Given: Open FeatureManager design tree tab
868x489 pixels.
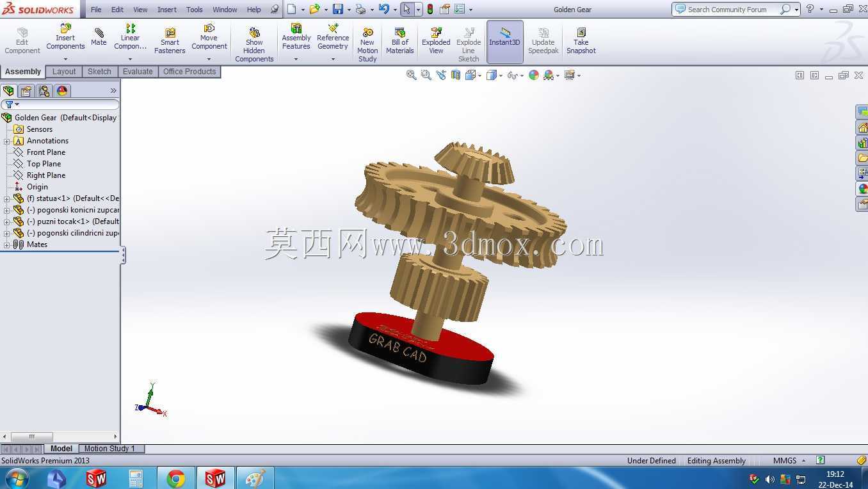Looking at the screenshot, I should coord(8,91).
